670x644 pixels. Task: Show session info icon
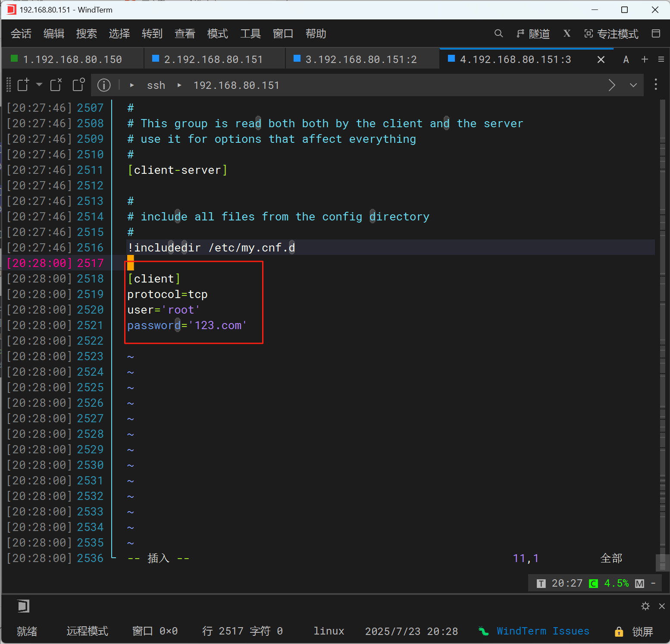(x=104, y=85)
